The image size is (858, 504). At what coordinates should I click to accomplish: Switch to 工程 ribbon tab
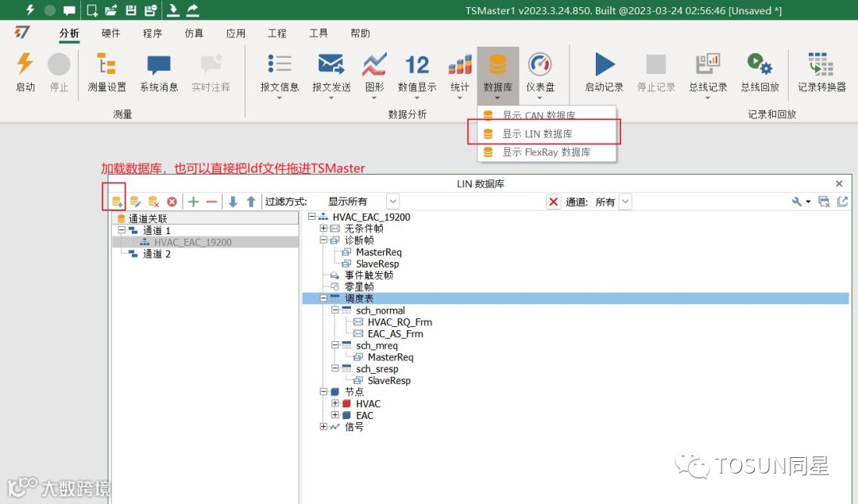click(x=277, y=33)
